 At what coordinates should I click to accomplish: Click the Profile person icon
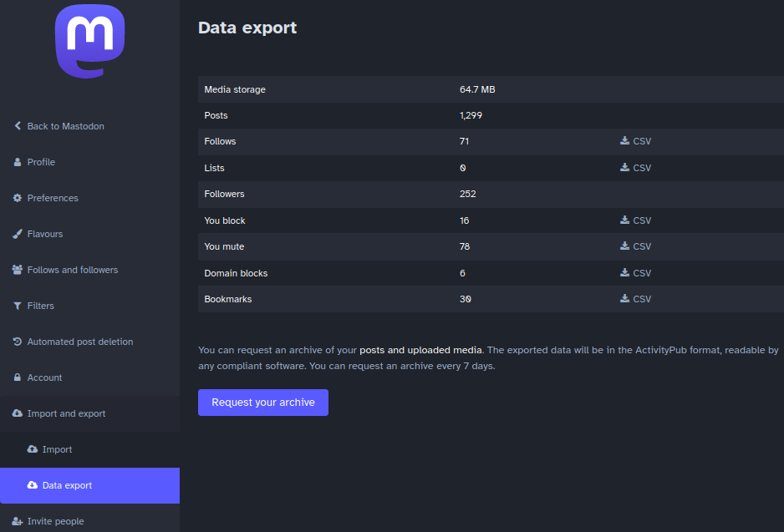[18, 162]
